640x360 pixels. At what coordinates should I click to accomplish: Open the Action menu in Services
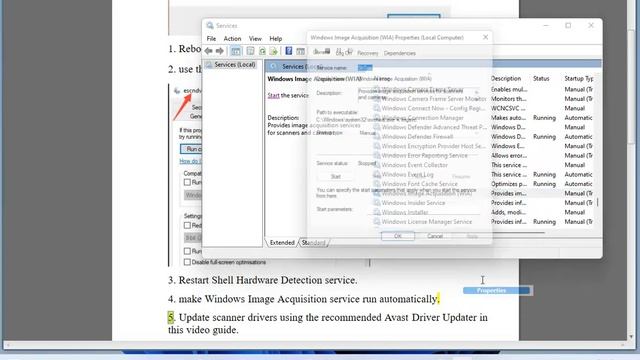click(x=232, y=38)
